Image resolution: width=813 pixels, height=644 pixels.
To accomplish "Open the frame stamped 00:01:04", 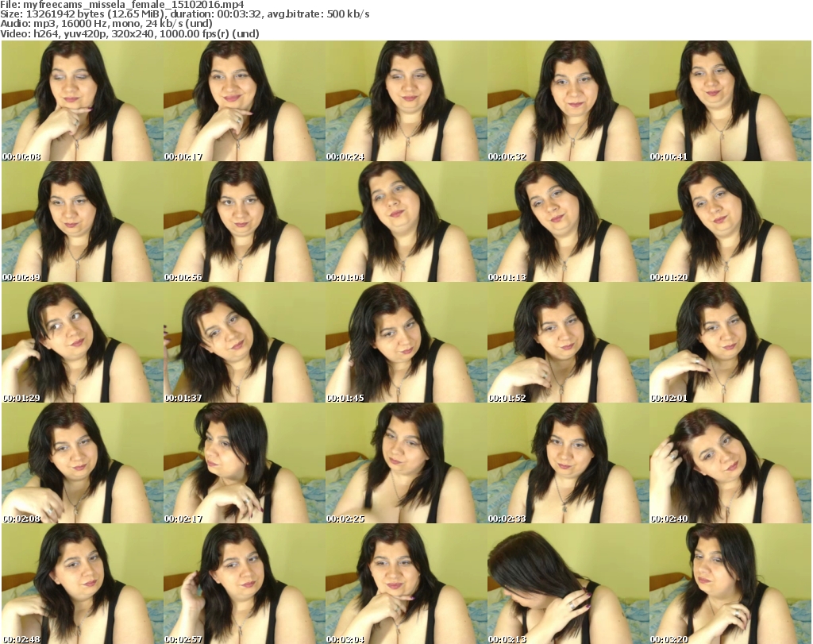I will pos(406,222).
